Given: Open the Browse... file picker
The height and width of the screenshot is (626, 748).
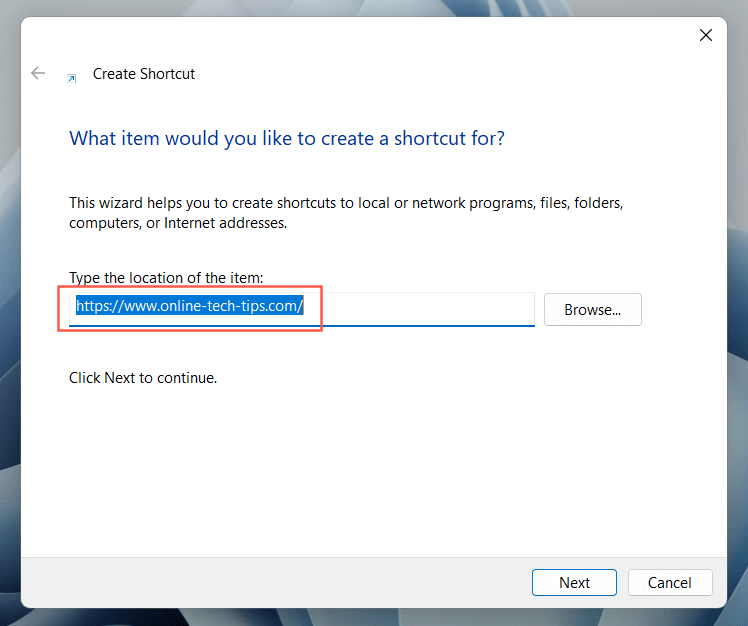Looking at the screenshot, I should (592, 310).
